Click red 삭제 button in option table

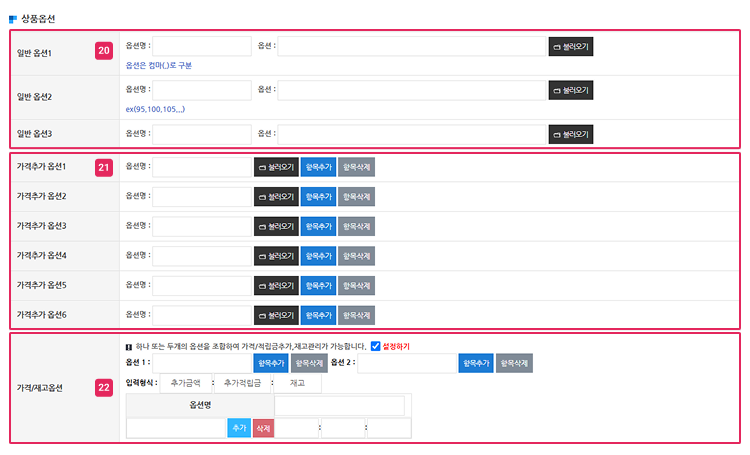point(263,428)
